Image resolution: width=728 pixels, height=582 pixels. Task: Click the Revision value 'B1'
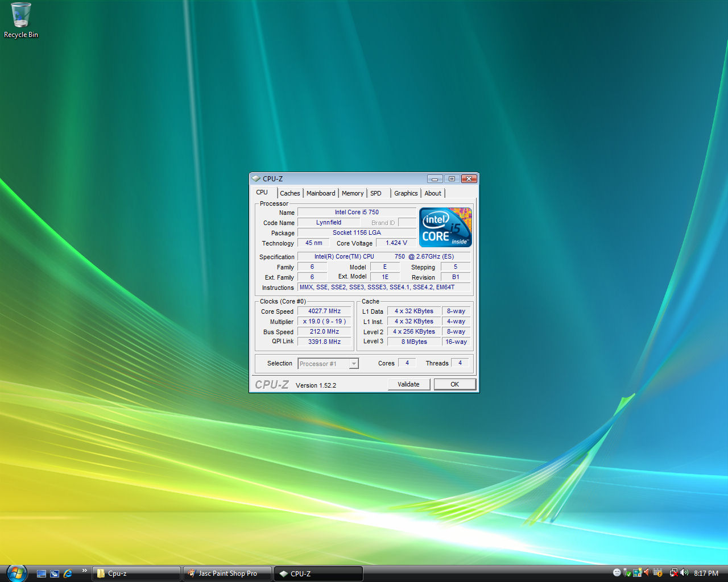pyautogui.click(x=456, y=277)
